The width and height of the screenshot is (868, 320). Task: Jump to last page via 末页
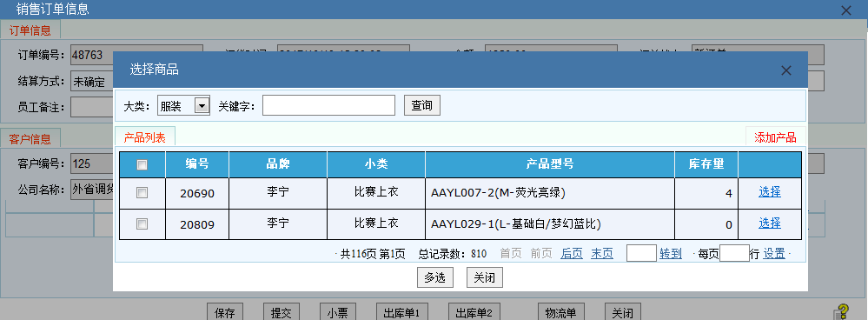[x=602, y=254]
